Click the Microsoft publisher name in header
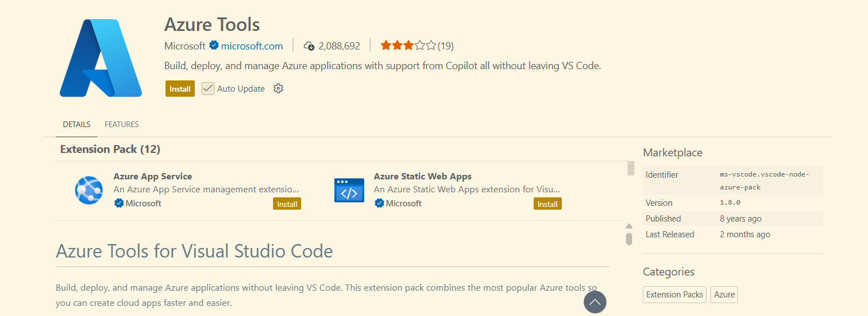This screenshot has height=316, width=868. [x=185, y=46]
